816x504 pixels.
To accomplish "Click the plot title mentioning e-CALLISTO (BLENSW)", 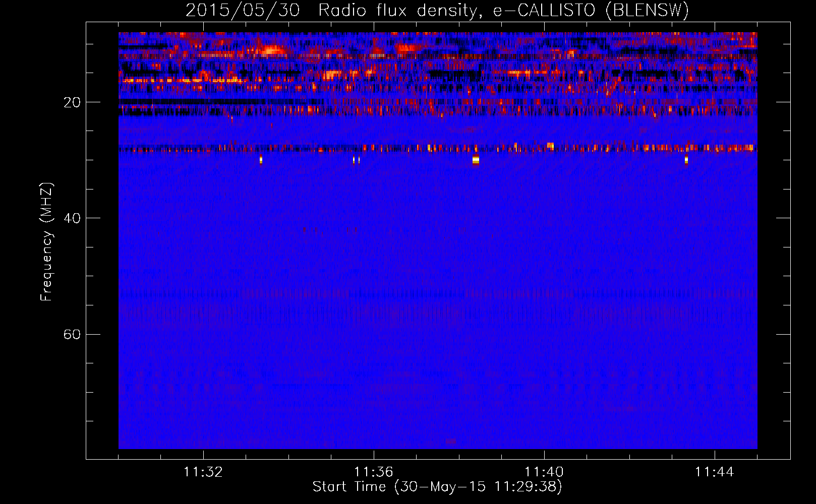I will point(437,10).
